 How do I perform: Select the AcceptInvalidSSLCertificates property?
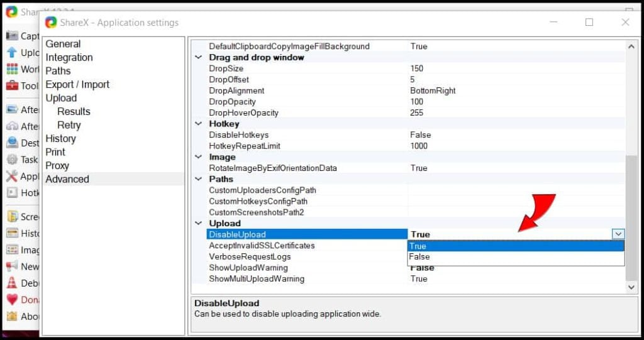(262, 246)
